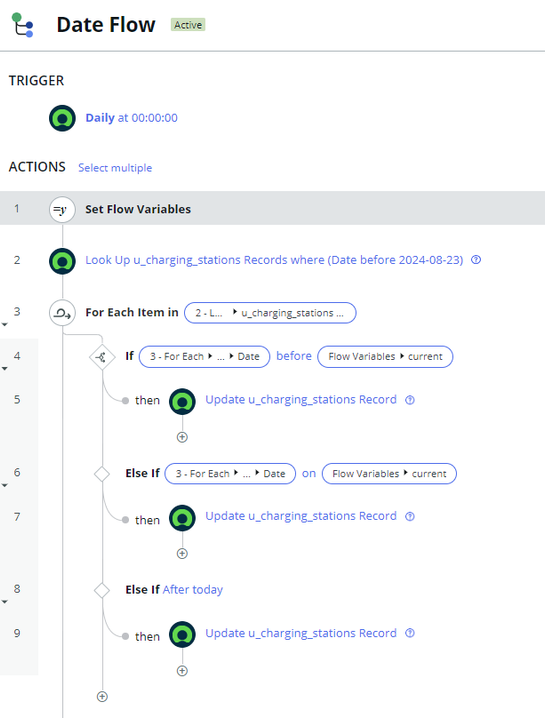
Task: Open Look Up u_charging_stations Records action
Action: tap(274, 260)
